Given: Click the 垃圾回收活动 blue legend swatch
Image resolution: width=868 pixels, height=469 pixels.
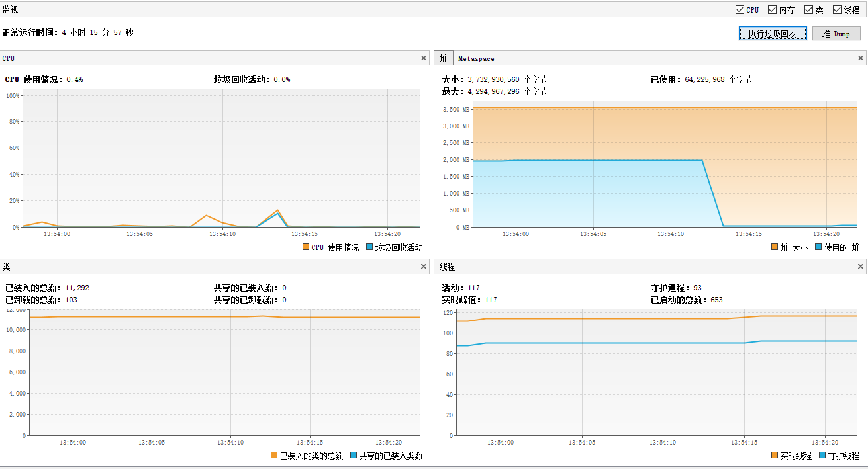Looking at the screenshot, I should coord(369,247).
